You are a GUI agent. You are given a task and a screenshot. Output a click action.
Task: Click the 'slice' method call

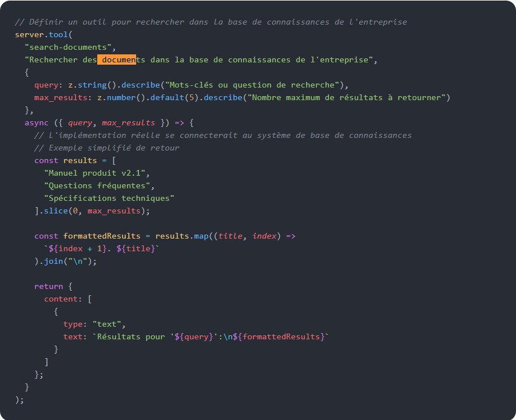tap(56, 211)
